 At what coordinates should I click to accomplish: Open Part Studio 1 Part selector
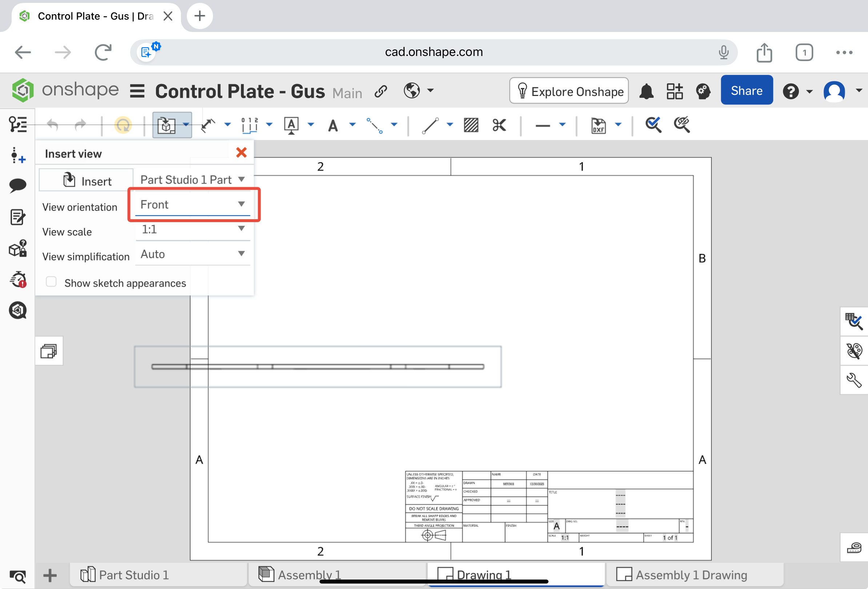point(193,180)
